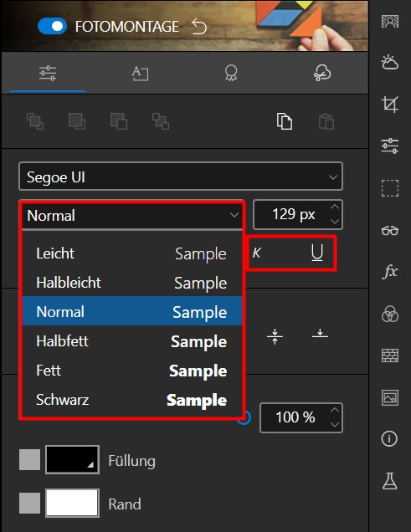Toggle underline text formatting
411x532 pixels.
[317, 253]
